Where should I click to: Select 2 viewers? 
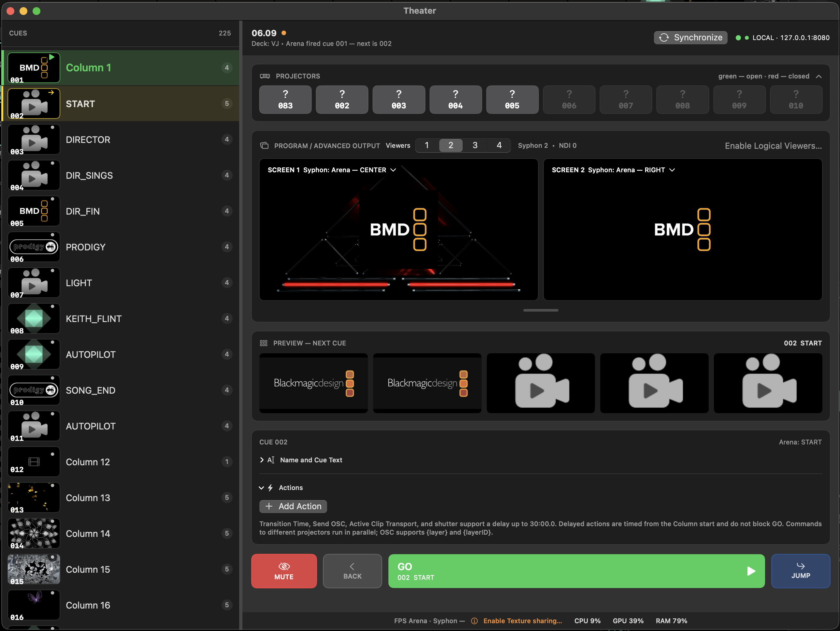point(451,145)
